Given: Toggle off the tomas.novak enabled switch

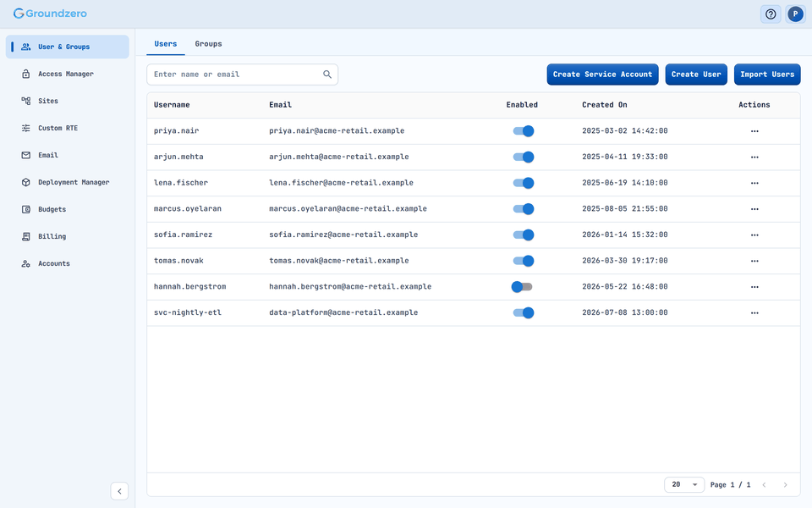Looking at the screenshot, I should pos(523,261).
